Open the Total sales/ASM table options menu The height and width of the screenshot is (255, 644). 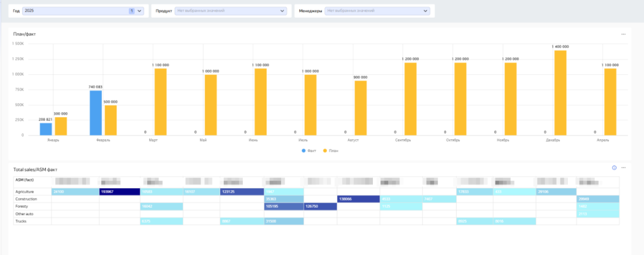point(623,168)
